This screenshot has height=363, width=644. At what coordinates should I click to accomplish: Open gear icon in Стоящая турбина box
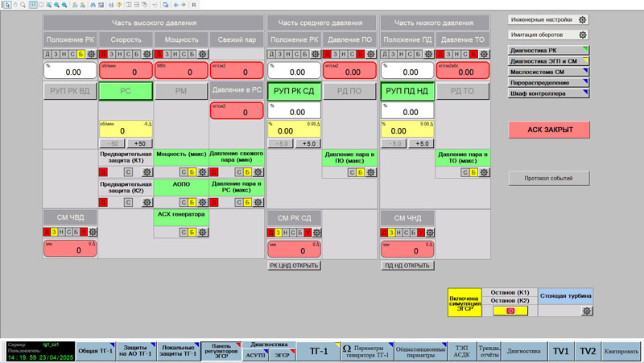pyautogui.click(x=587, y=310)
